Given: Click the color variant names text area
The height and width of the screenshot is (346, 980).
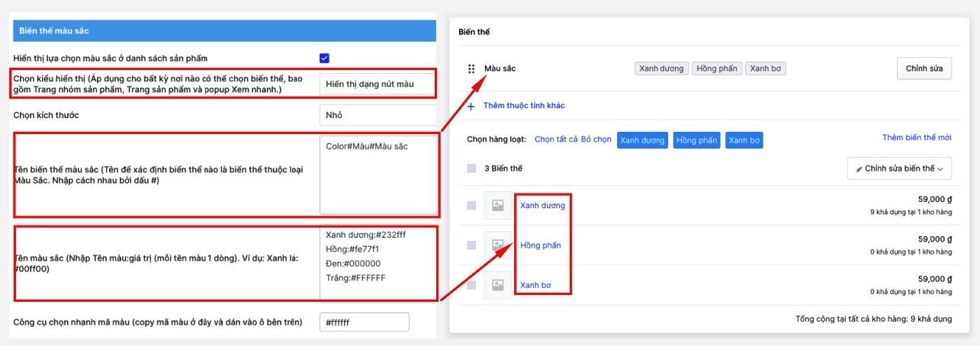Looking at the screenshot, I should click(378, 175).
